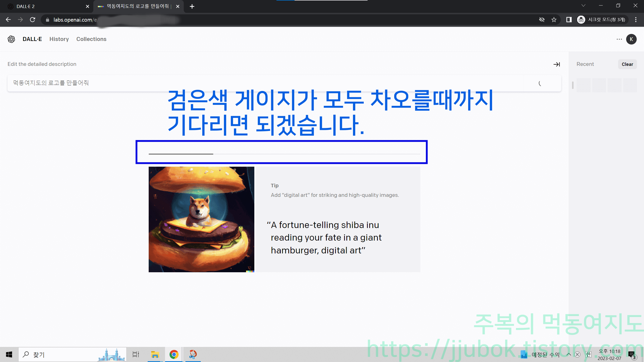Click the Clear button in the Recent panel
This screenshot has height=362, width=644.
point(627,64)
